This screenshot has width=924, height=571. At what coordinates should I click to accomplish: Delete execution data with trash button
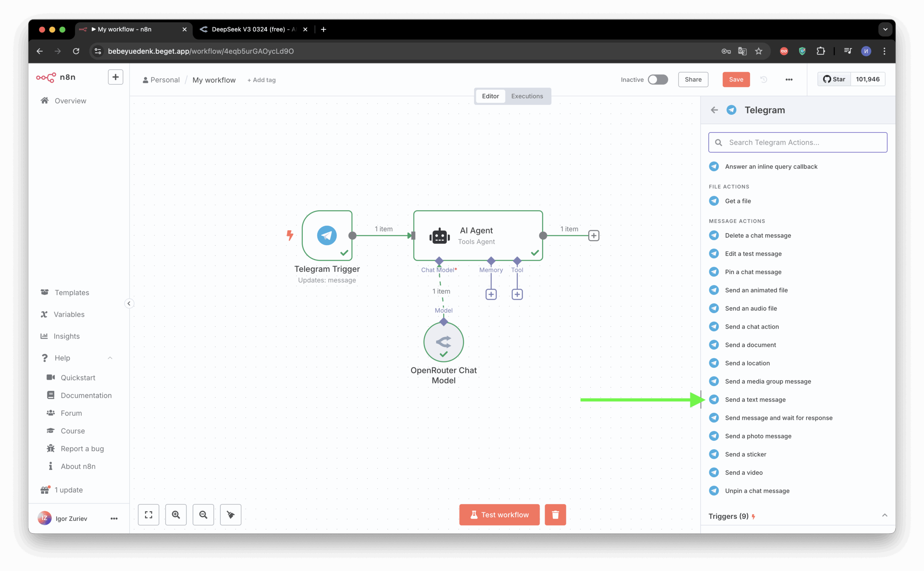(x=555, y=515)
